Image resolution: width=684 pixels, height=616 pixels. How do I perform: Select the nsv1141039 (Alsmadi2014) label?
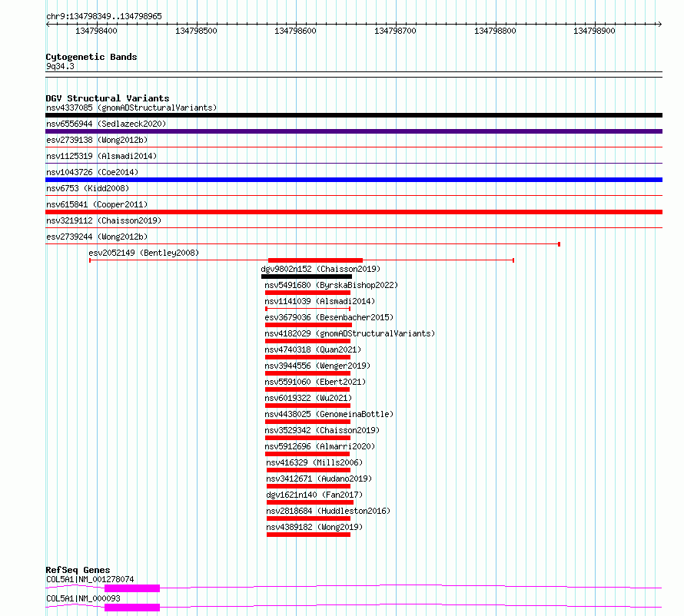point(320,301)
